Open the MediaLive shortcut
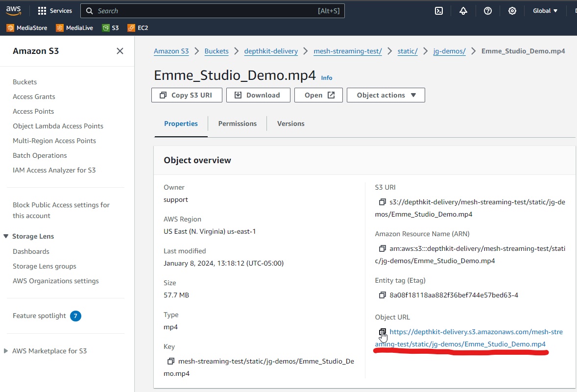The width and height of the screenshot is (577, 392). [74, 28]
